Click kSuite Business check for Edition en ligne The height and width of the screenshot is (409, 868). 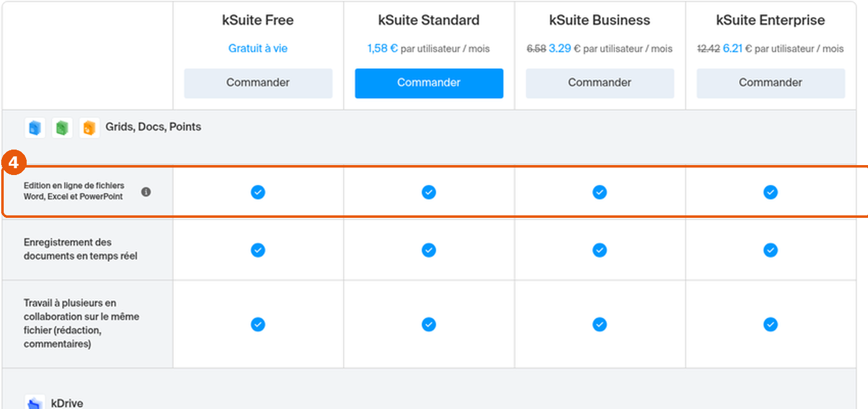click(x=600, y=192)
